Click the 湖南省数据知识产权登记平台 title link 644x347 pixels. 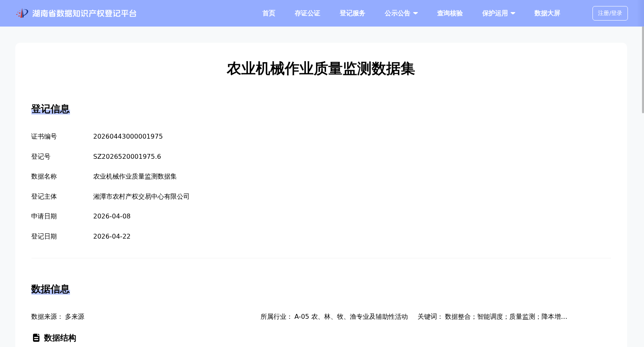85,14
